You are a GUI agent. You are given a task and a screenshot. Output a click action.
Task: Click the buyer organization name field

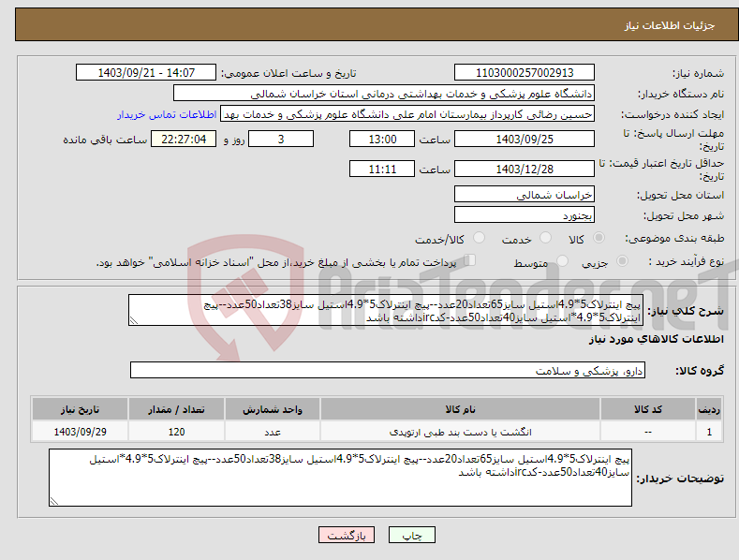tap(384, 94)
